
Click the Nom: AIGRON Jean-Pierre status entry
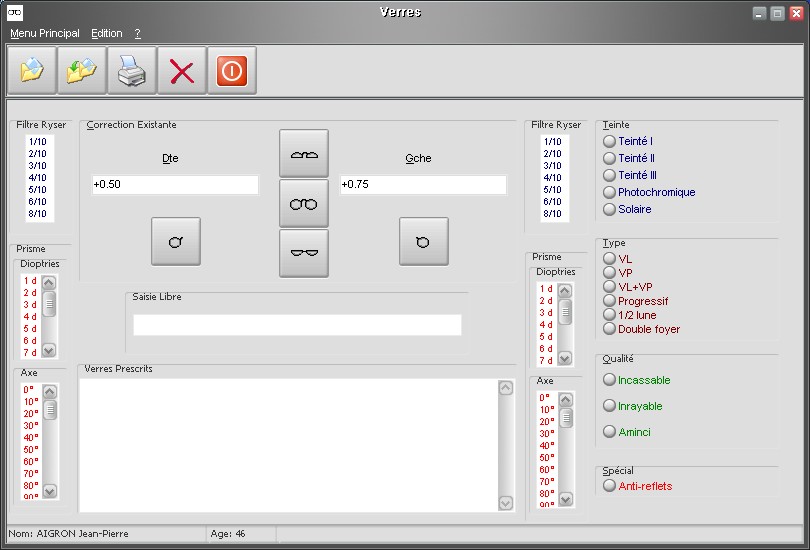(x=68, y=534)
